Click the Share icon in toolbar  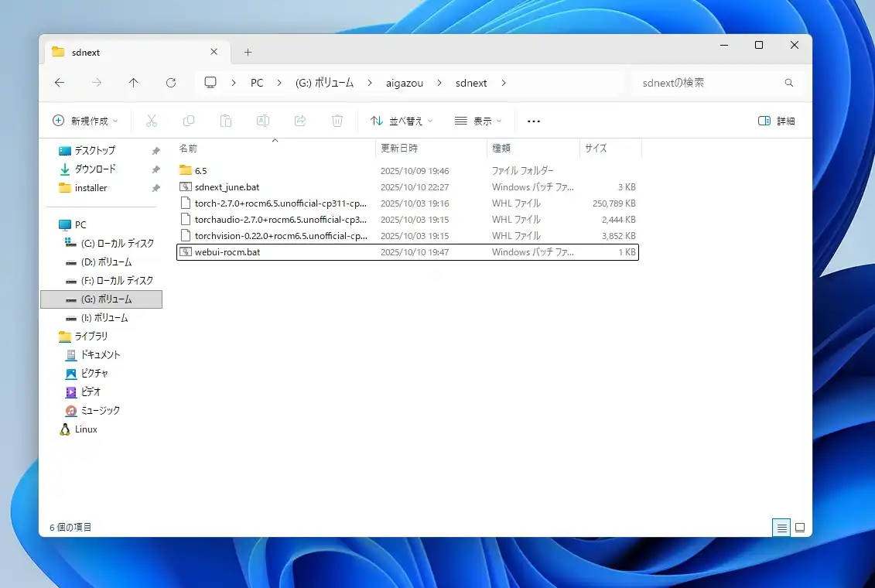click(x=300, y=121)
